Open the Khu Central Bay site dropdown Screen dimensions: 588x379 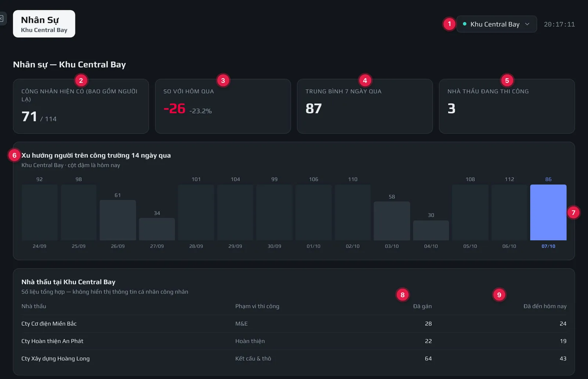(x=496, y=24)
